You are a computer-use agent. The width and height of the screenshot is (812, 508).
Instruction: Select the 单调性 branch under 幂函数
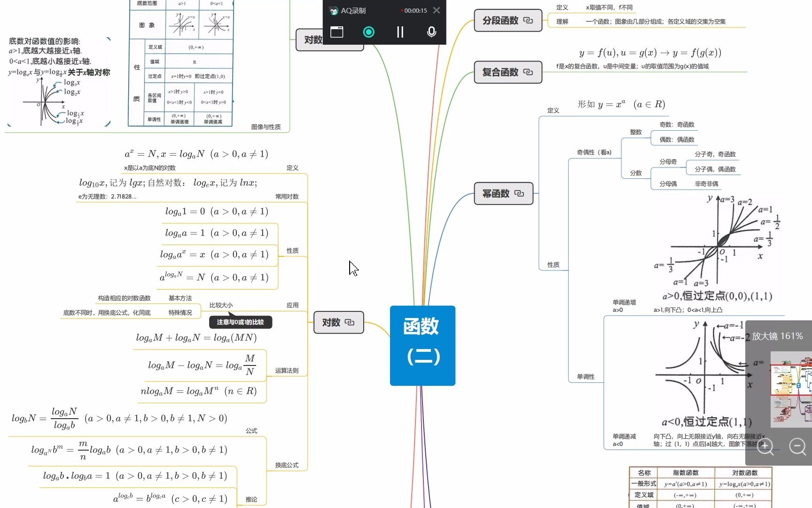(x=586, y=377)
